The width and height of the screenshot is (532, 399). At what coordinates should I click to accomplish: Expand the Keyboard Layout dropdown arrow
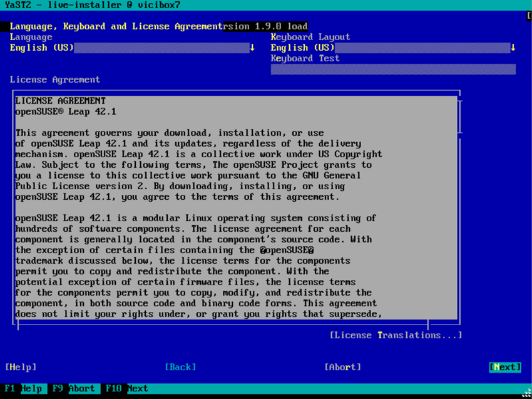pos(513,48)
